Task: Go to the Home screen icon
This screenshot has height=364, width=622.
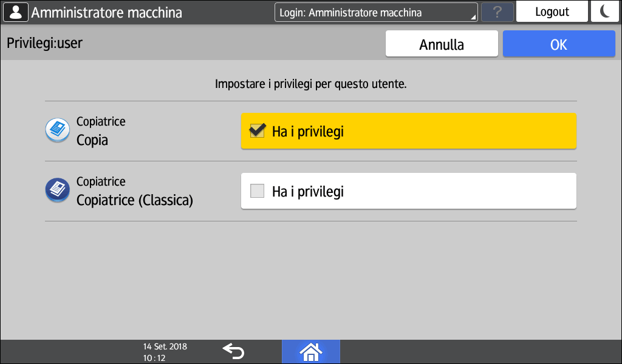Action: pos(310,351)
